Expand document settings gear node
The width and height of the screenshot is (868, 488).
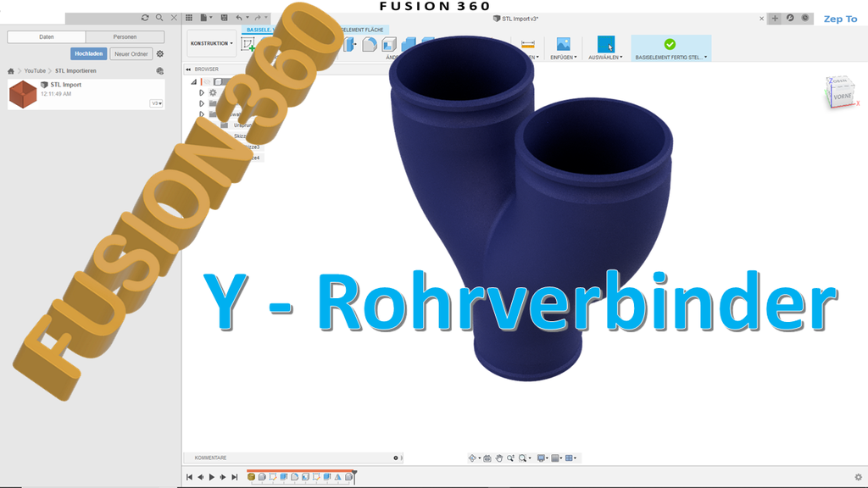click(202, 93)
